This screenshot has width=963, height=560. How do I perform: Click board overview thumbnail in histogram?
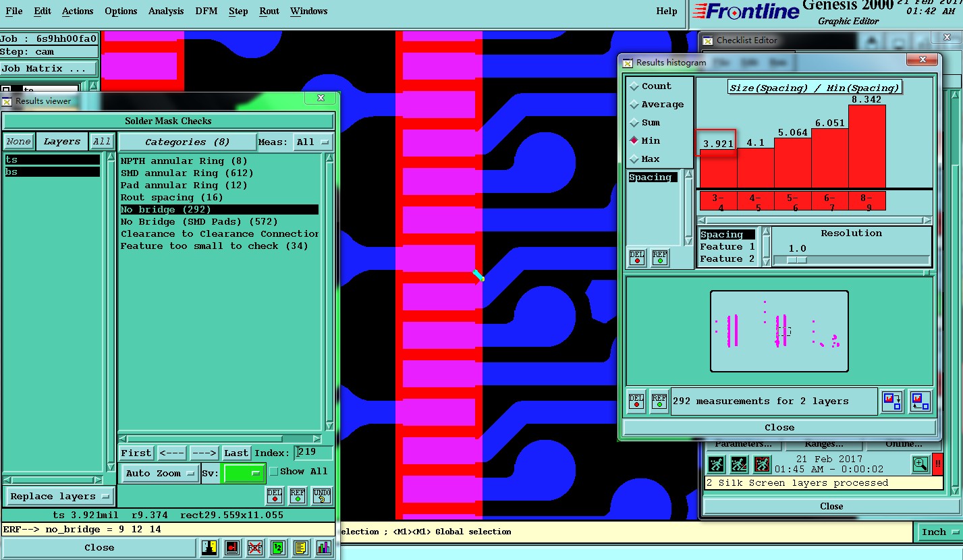coord(779,331)
